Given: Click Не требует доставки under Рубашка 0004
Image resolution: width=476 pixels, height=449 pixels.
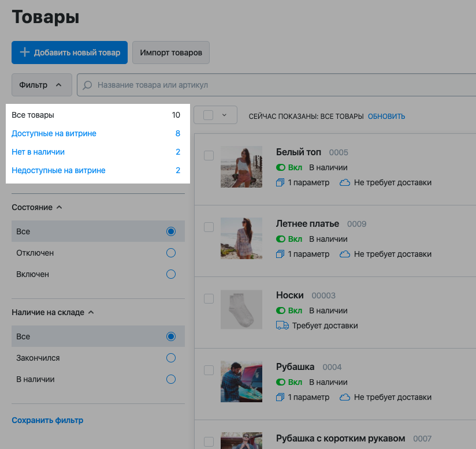Looking at the screenshot, I should (392, 398).
